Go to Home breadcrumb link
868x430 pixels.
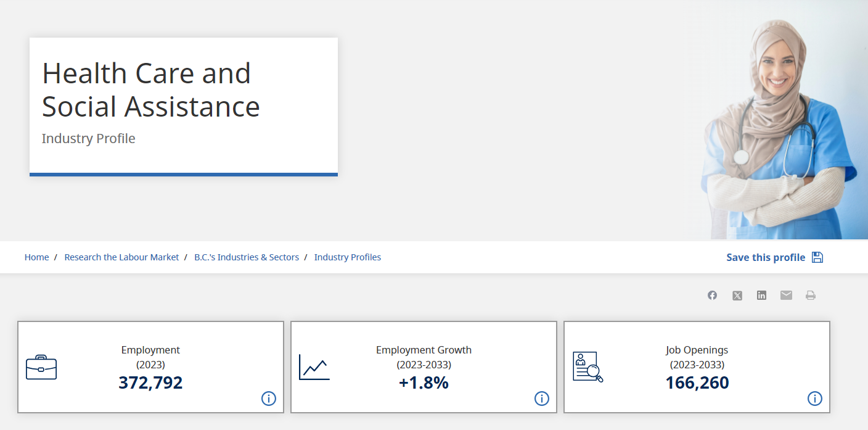tap(37, 257)
